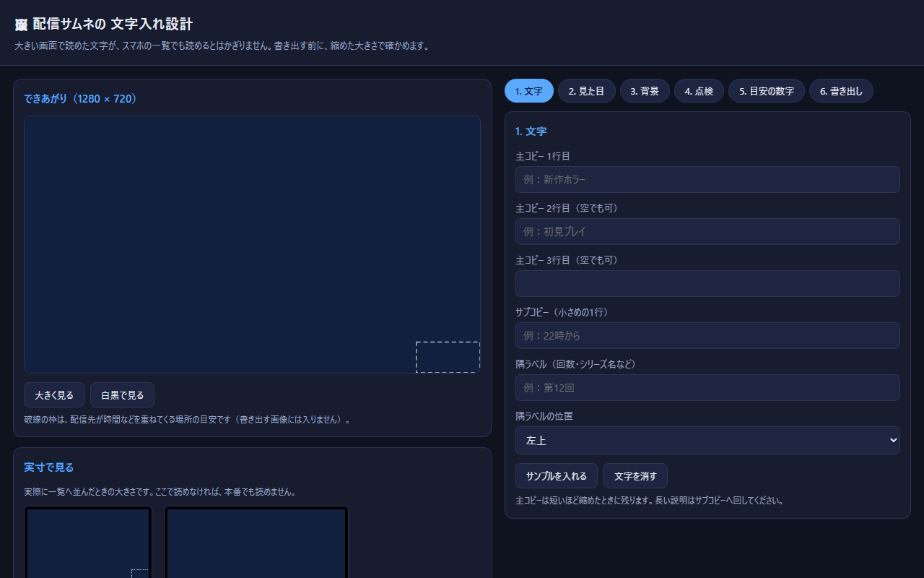The height and width of the screenshot is (578, 924).
Task: Open the 隅ラベルの位置 dropdown showing 左上
Action: (x=707, y=440)
